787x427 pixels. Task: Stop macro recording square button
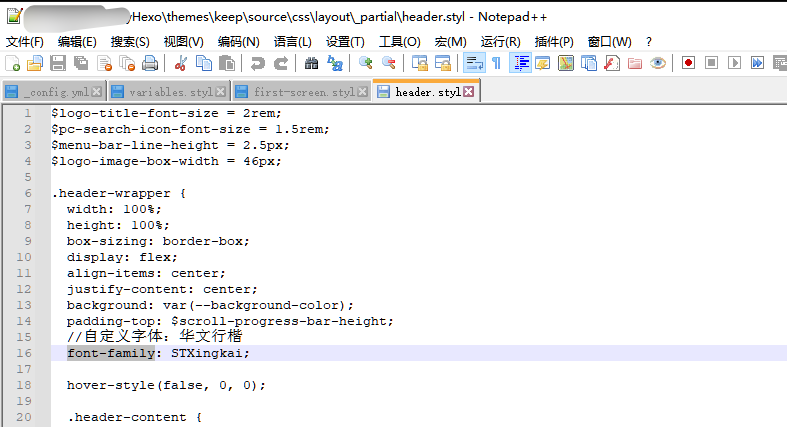(711, 63)
